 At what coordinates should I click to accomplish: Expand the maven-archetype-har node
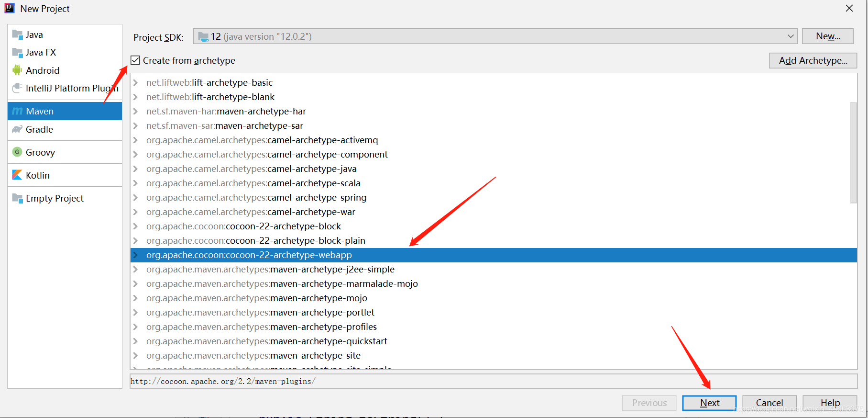point(136,111)
